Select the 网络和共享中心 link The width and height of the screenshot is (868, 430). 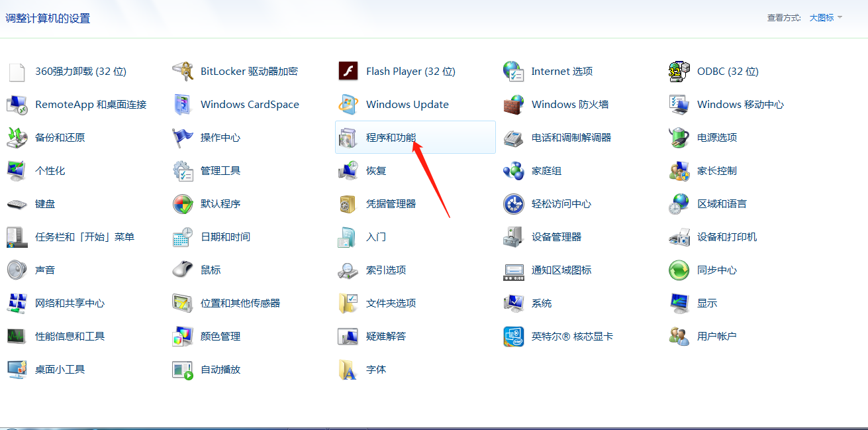tap(70, 303)
